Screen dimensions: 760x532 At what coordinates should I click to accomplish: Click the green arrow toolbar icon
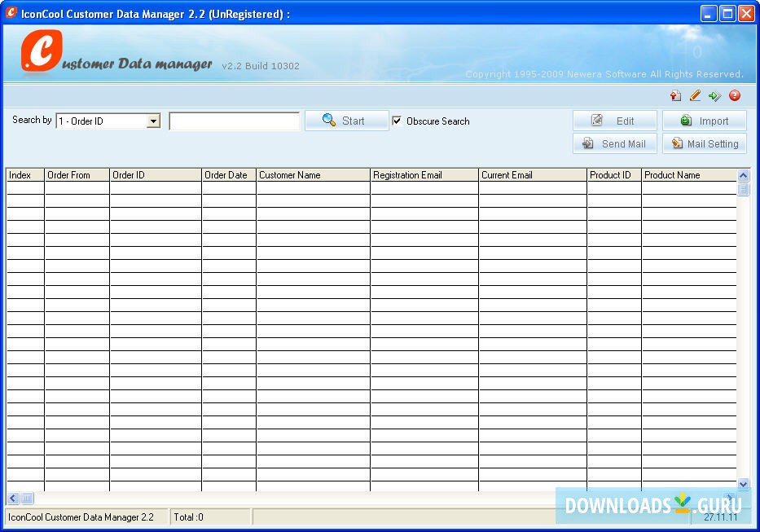(x=714, y=96)
